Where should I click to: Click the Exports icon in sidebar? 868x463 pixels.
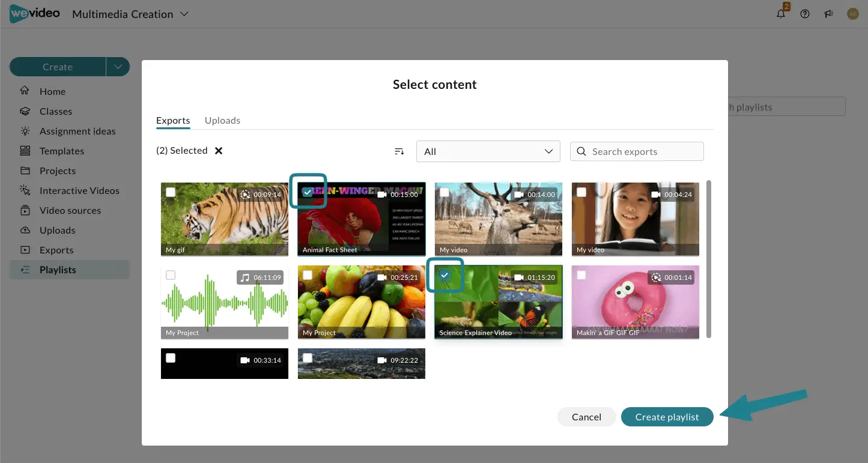click(x=25, y=250)
